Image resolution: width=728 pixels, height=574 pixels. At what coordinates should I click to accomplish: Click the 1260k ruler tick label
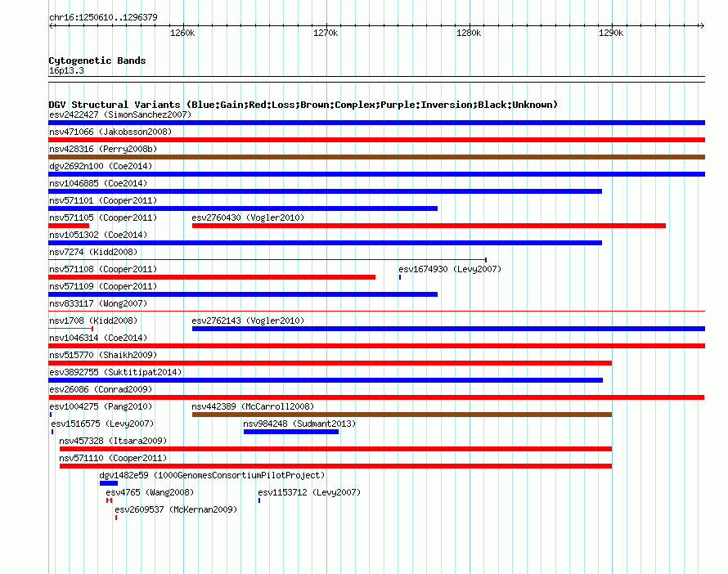point(182,33)
